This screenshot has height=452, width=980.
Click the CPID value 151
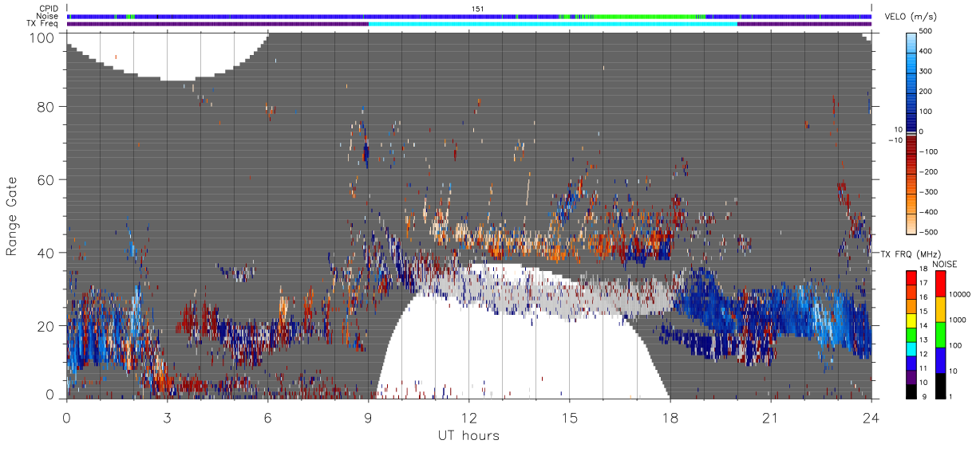tap(477, 9)
